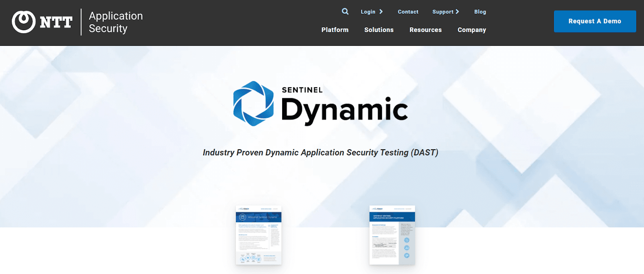Open the Company menu

(x=472, y=30)
